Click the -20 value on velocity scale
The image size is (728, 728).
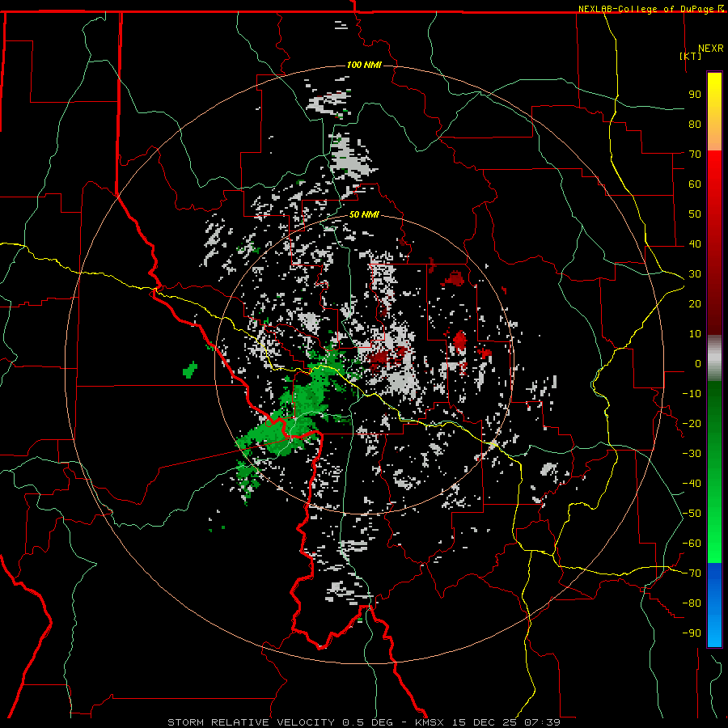(692, 423)
